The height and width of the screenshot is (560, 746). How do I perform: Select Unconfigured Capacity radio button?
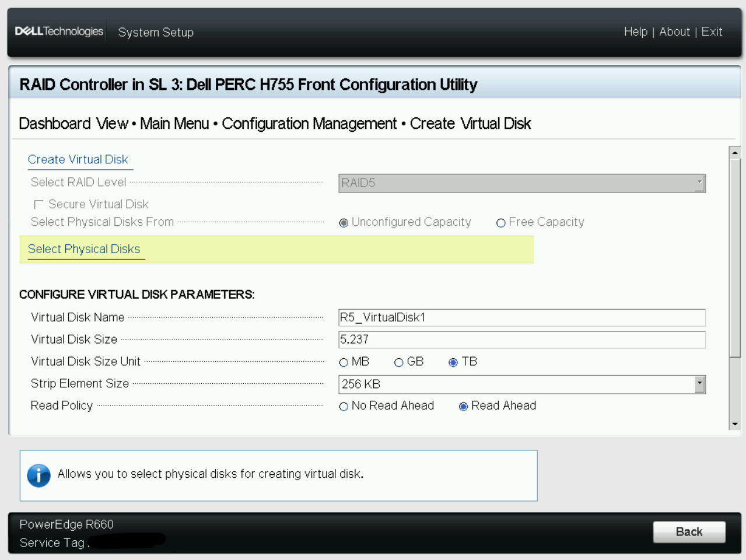click(344, 223)
